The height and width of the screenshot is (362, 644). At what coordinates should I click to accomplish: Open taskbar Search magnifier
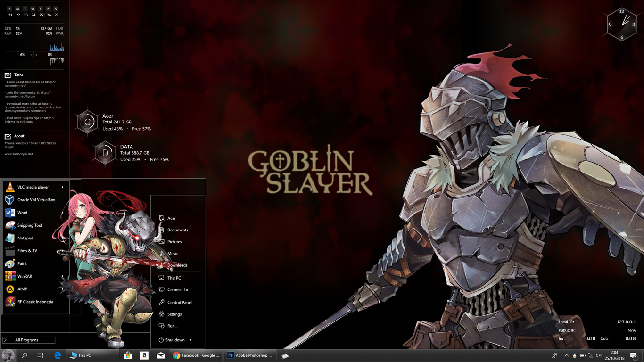(x=25, y=355)
